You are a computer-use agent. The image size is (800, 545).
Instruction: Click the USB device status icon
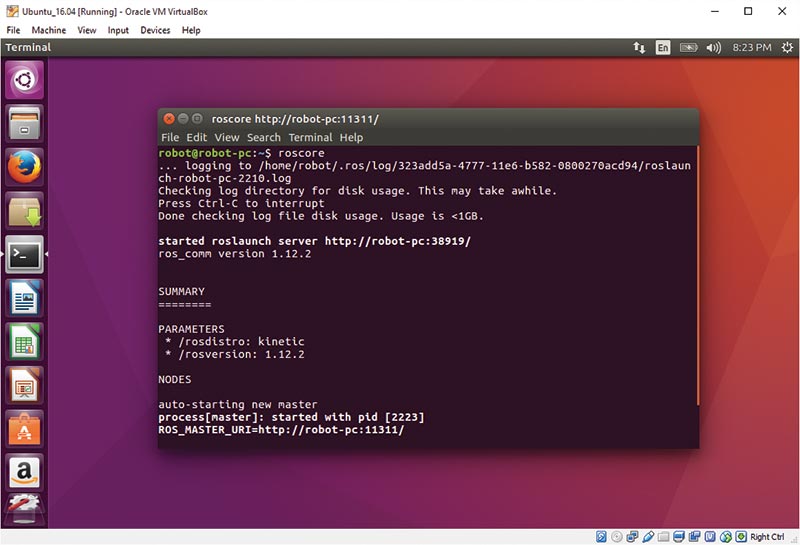tap(648, 536)
